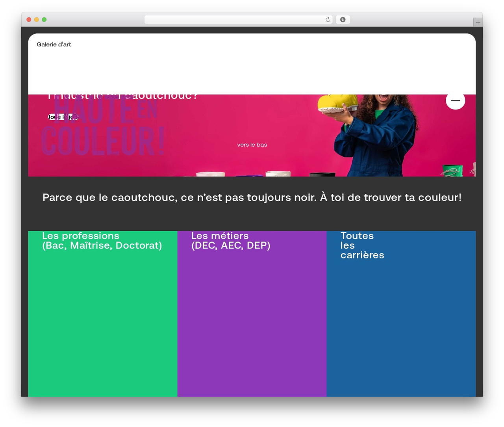Click the "Joue le jeu" button
Image resolution: width=504 pixels, height=427 pixels.
click(63, 117)
